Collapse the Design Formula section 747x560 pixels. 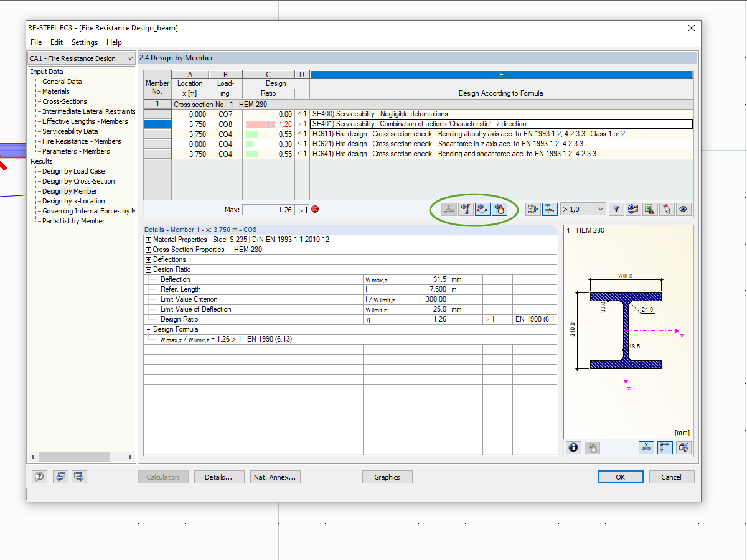point(148,329)
